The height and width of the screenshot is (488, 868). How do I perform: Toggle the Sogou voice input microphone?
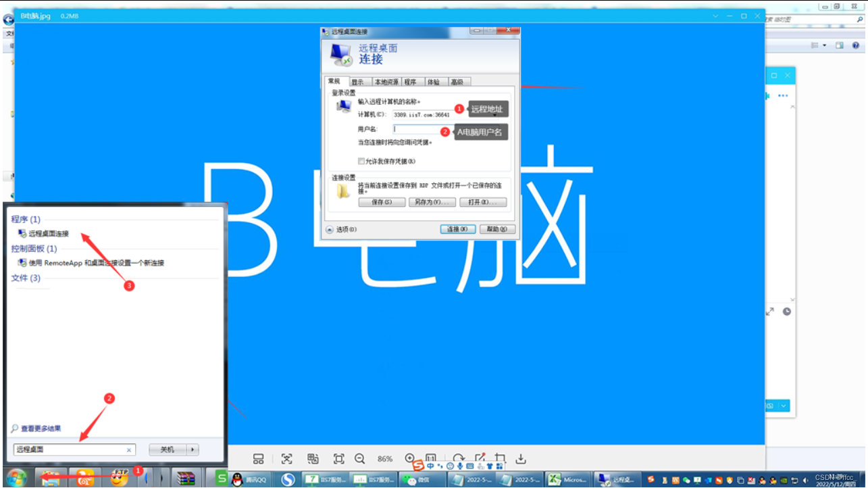pyautogui.click(x=460, y=466)
